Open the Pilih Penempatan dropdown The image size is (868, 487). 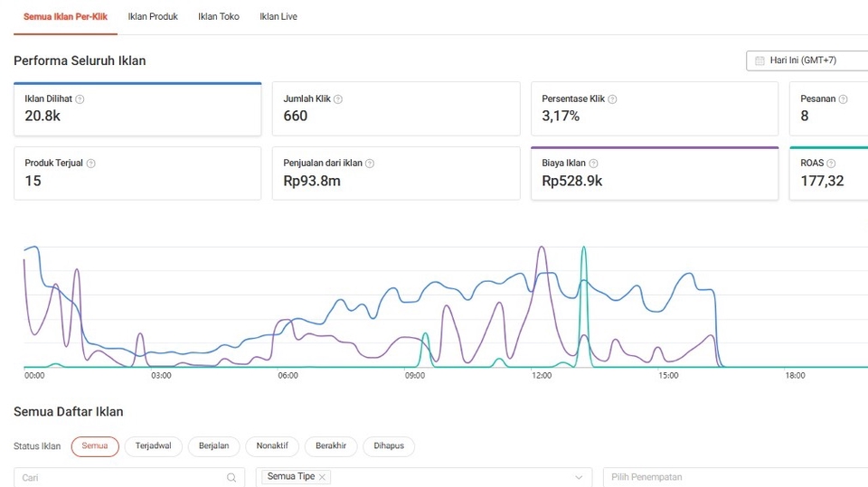732,477
